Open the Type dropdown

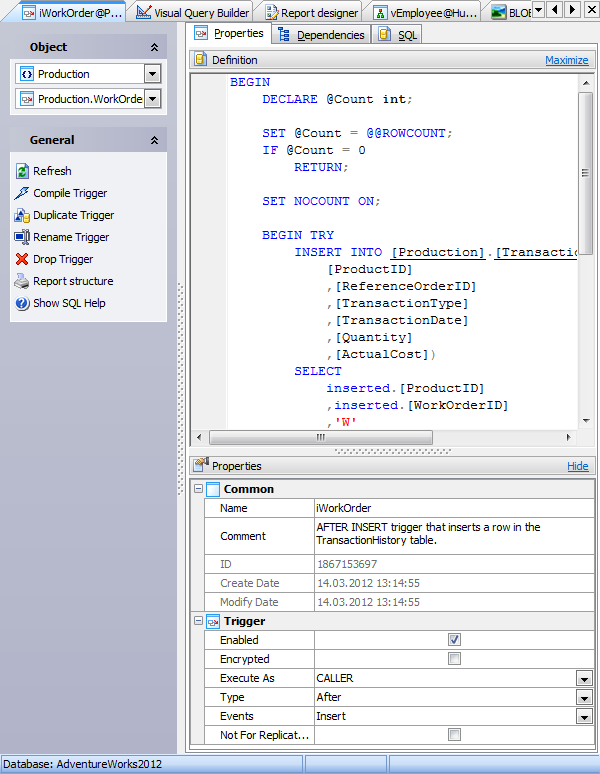click(584, 697)
